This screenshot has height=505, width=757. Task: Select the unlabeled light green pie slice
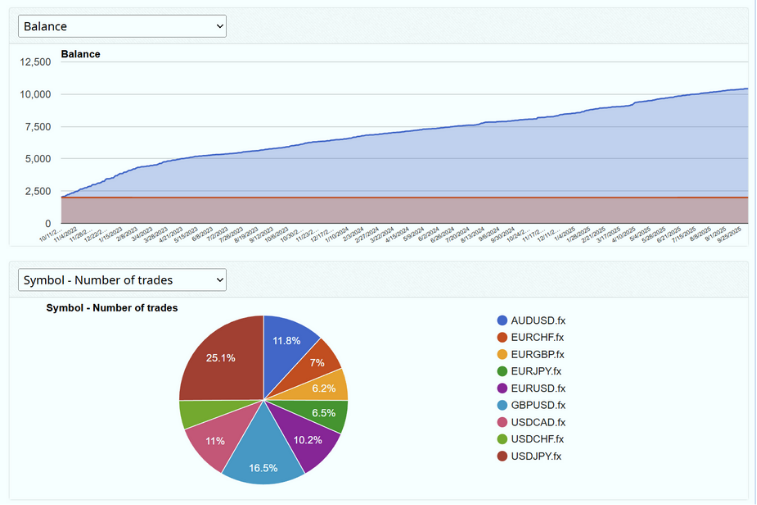click(x=194, y=412)
